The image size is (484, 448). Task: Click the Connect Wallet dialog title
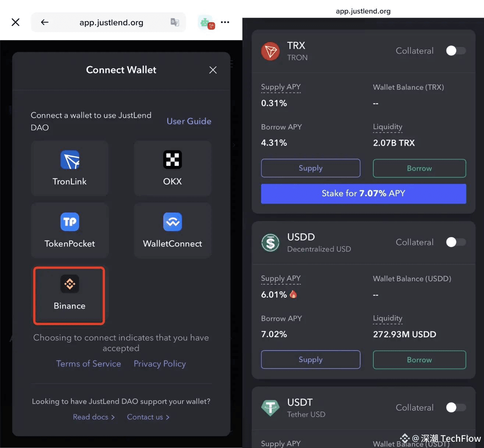coord(121,70)
